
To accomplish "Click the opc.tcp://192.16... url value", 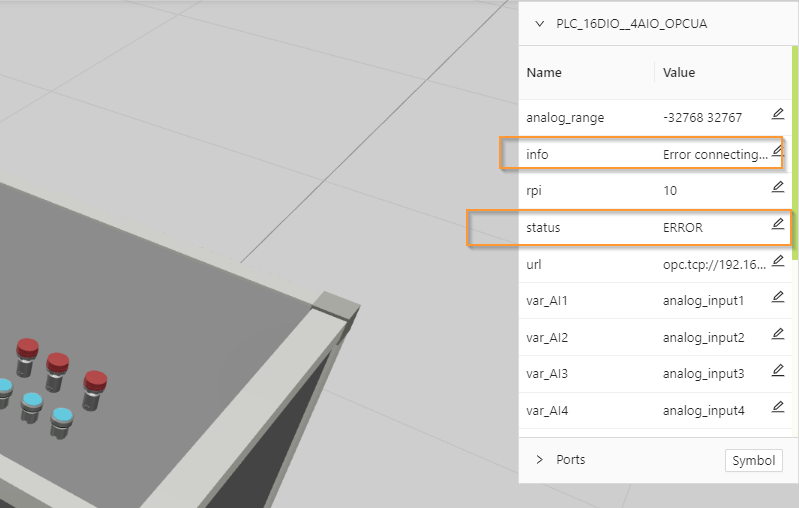I will pos(714,264).
